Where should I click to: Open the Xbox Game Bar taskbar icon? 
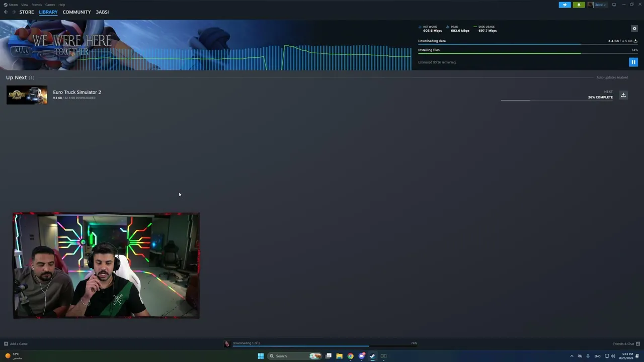[x=383, y=356]
